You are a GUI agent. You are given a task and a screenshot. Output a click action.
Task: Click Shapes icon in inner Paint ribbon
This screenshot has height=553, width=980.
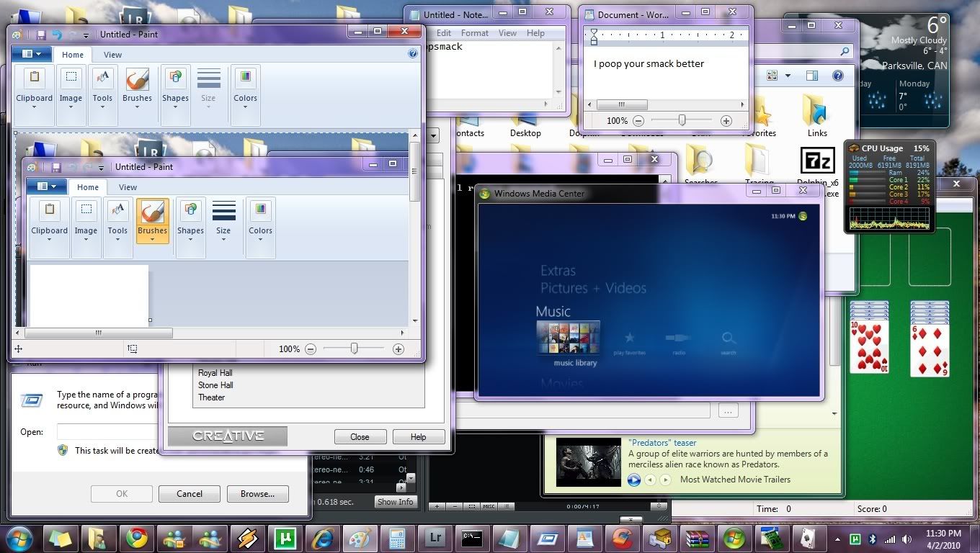(x=190, y=210)
